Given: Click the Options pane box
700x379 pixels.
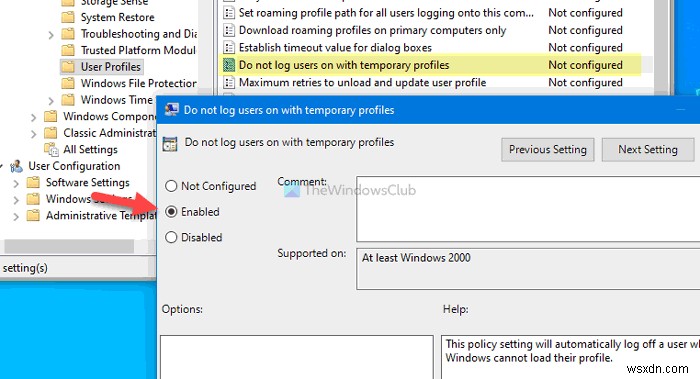Looking at the screenshot, I should [297, 357].
